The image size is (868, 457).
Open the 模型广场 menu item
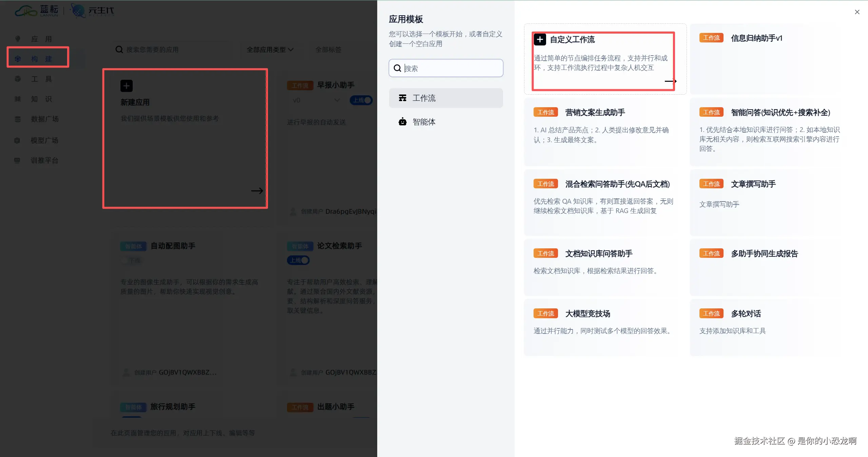click(x=44, y=140)
